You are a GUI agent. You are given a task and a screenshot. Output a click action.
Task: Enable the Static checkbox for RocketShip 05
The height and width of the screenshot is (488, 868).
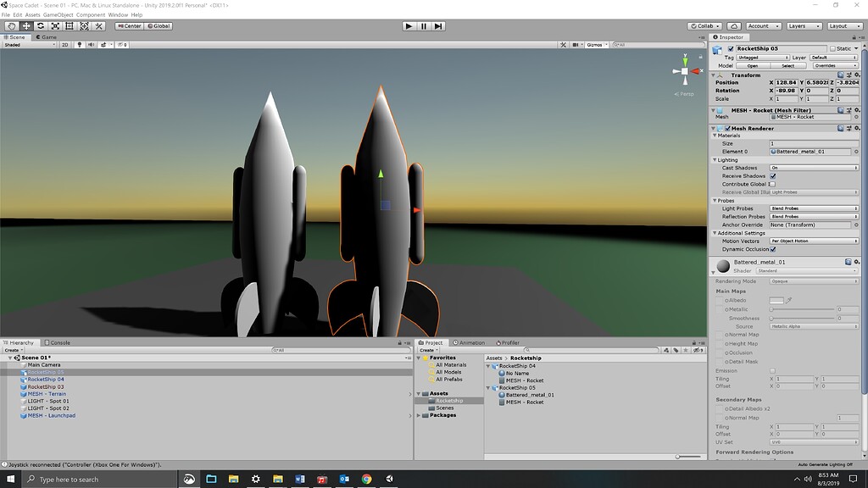pyautogui.click(x=833, y=48)
